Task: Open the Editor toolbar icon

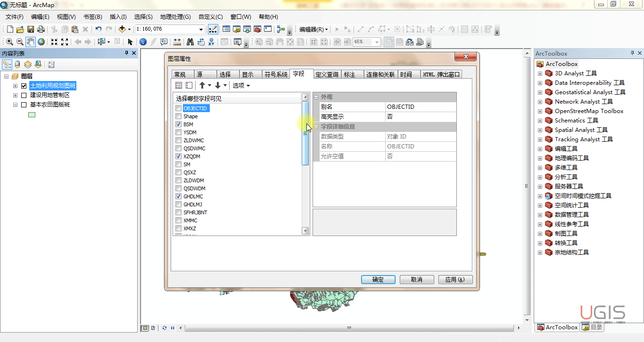Action: click(213, 29)
